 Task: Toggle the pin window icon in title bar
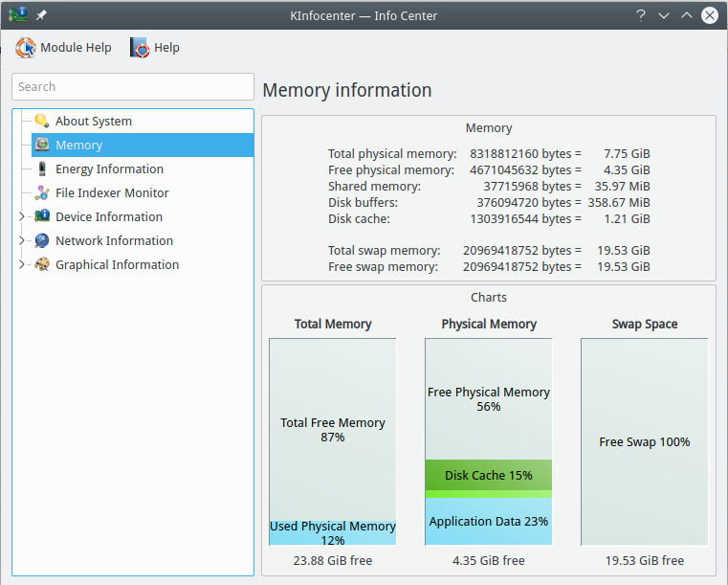[41, 15]
